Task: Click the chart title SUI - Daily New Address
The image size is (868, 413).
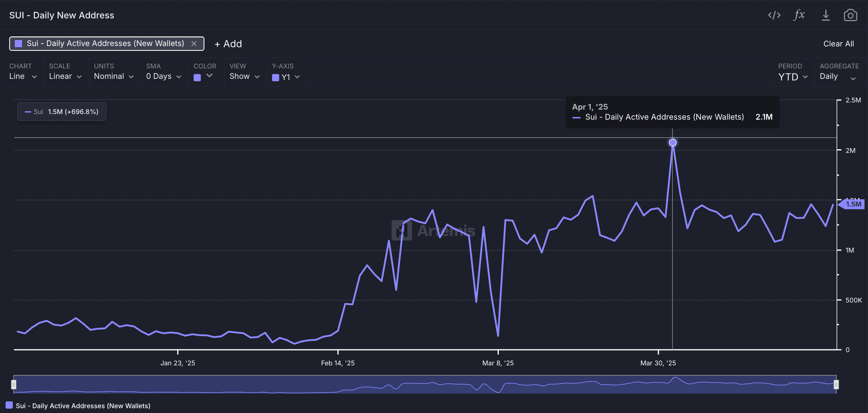Action: [62, 15]
